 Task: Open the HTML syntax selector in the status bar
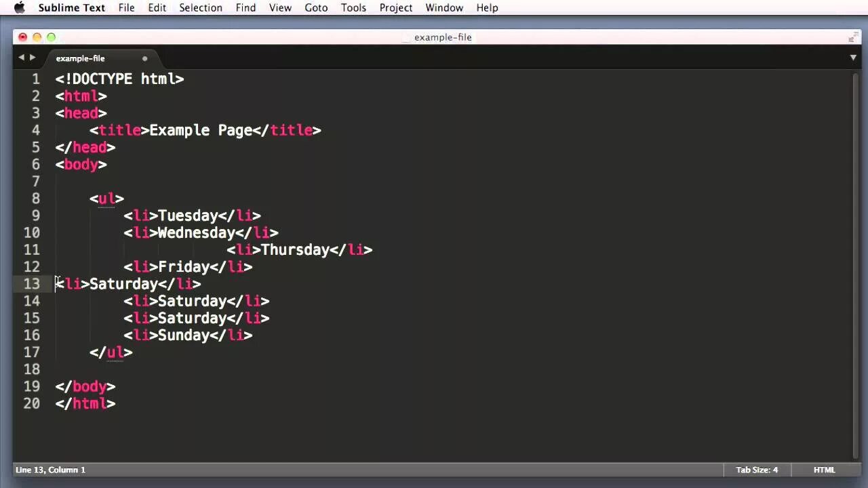click(x=824, y=469)
